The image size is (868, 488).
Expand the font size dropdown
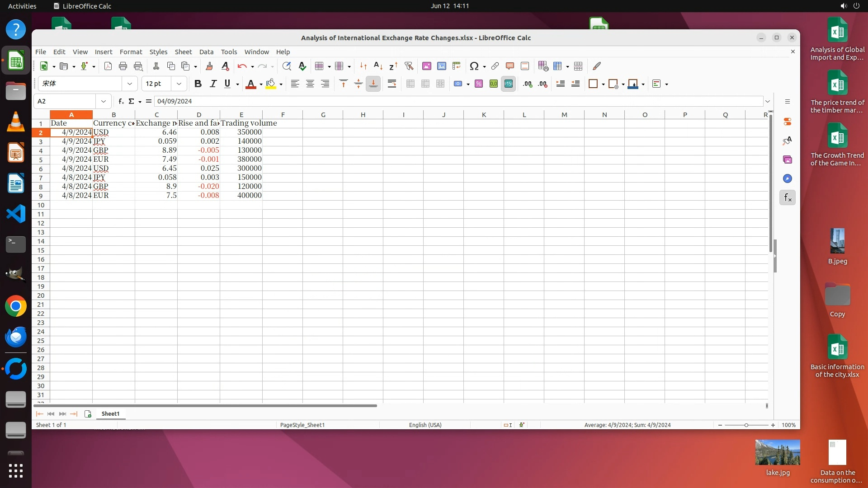179,84
